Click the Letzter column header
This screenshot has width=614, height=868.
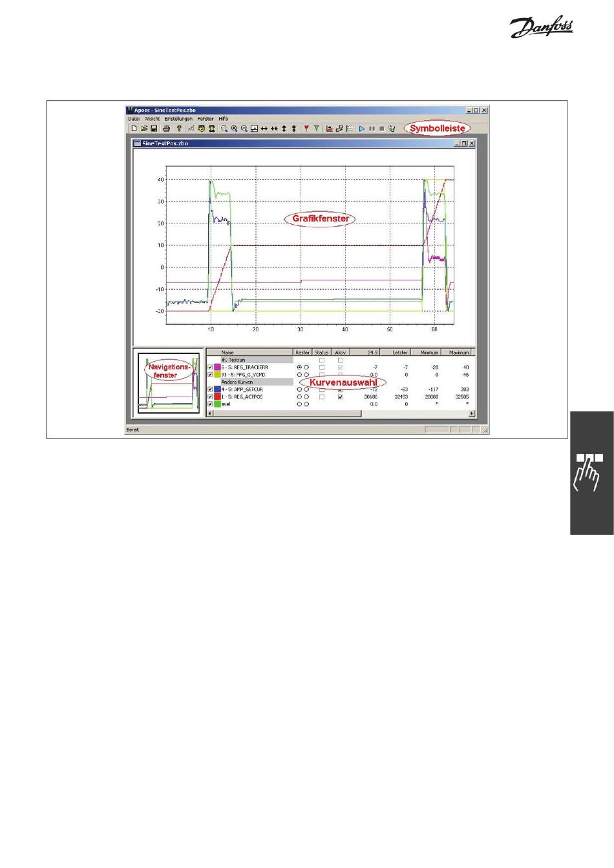[x=396, y=353]
